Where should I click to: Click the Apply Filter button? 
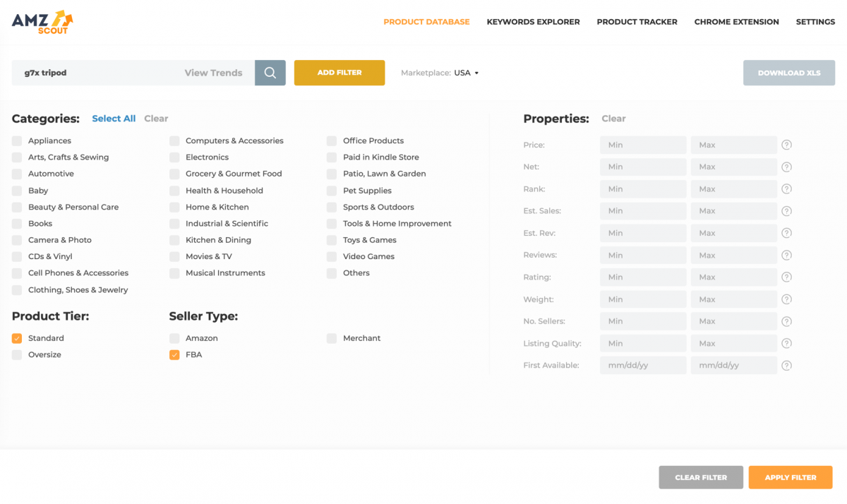[x=791, y=477]
